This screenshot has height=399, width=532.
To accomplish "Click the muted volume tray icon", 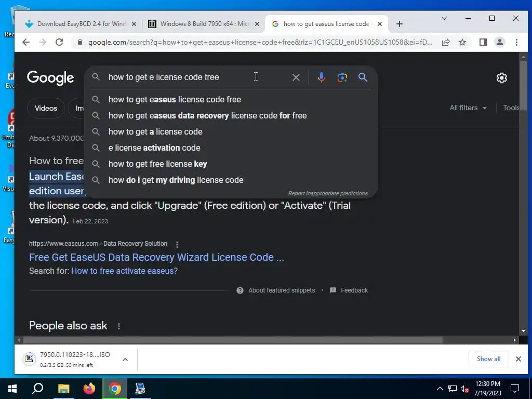I will coord(464,389).
